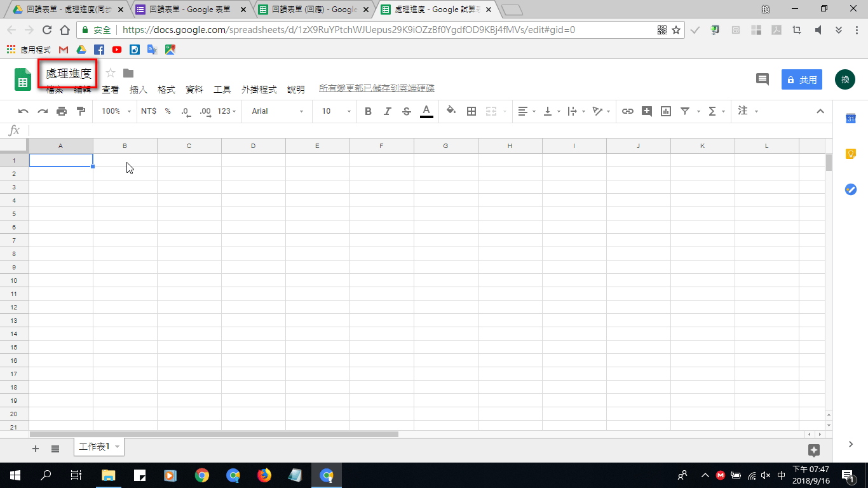
Task: Click the blue 共用 share button
Action: [x=801, y=80]
